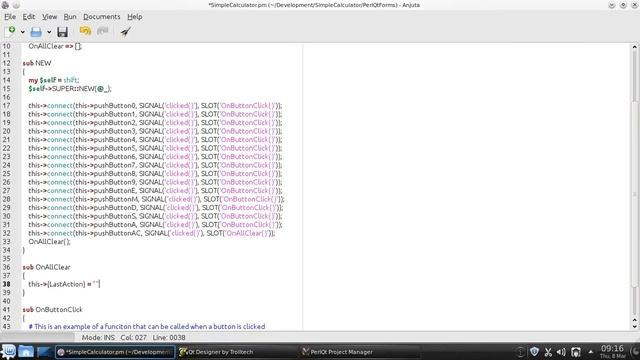This screenshot has width=640, height=360.
Task: Click the 'sub OnAllClear' line
Action: coord(47,267)
